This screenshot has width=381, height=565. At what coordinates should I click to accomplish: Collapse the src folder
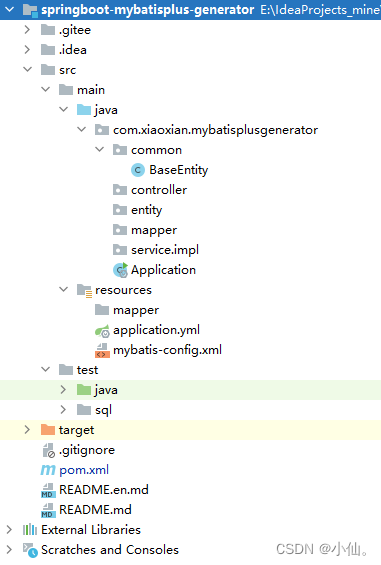pyautogui.click(x=27, y=69)
